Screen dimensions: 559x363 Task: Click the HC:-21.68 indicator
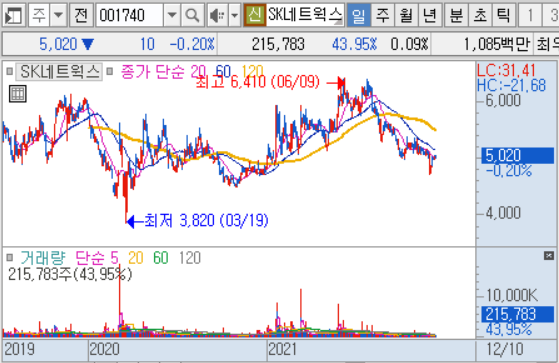pos(511,85)
